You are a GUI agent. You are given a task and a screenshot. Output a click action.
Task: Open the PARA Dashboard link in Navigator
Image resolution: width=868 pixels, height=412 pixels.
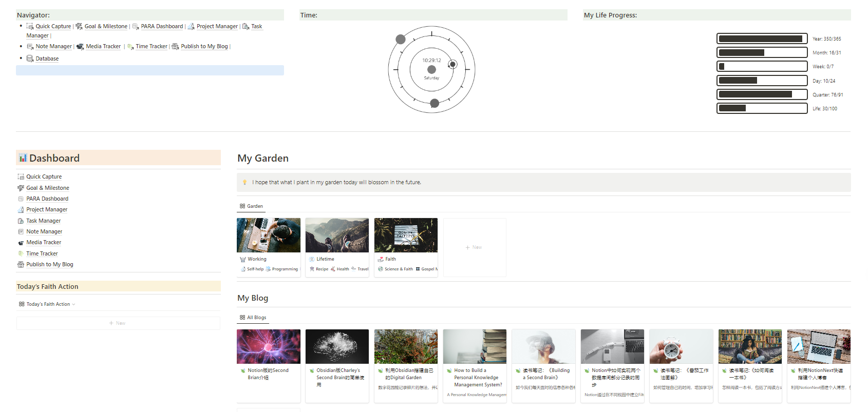pos(161,26)
